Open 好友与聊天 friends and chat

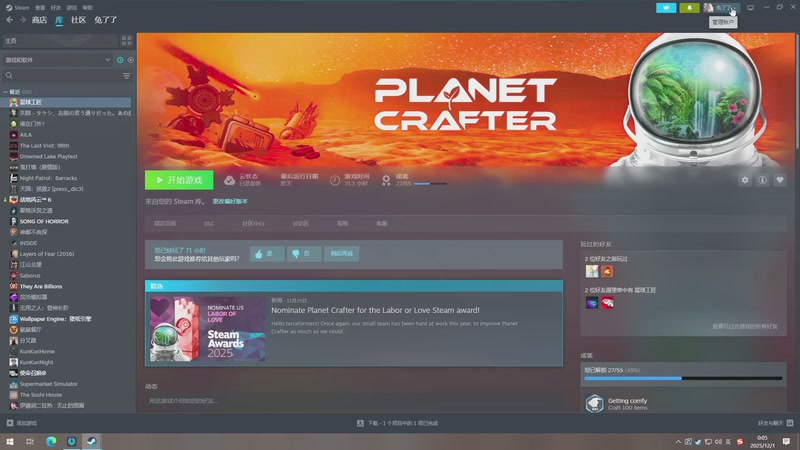[x=775, y=423]
